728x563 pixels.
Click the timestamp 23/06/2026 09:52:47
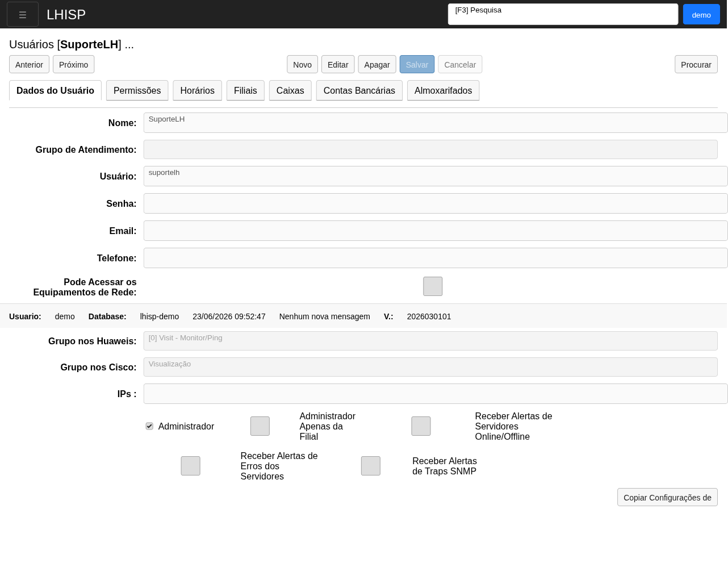pos(229,316)
